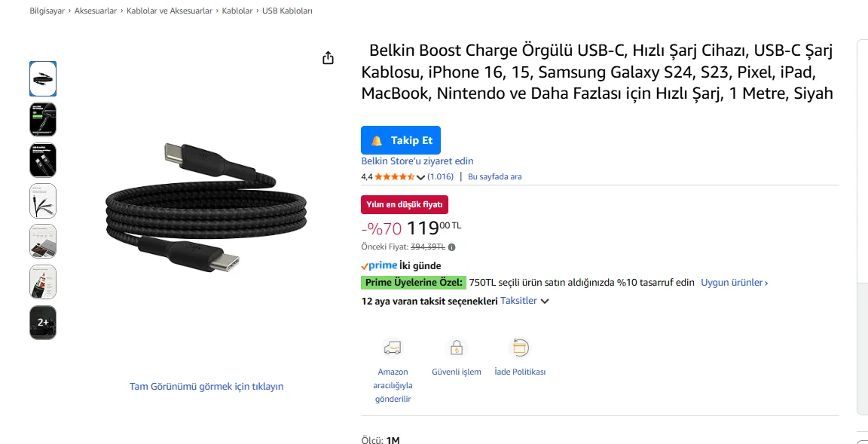Image resolution: width=868 pixels, height=444 pixels.
Task: Select the first product thumbnail
Action: tap(43, 79)
